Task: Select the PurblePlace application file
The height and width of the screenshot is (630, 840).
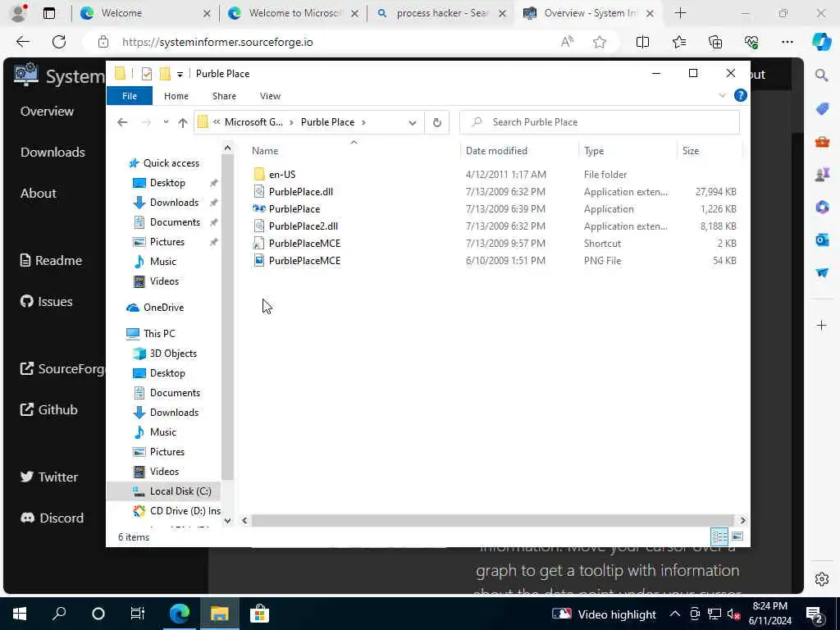Action: click(x=294, y=209)
